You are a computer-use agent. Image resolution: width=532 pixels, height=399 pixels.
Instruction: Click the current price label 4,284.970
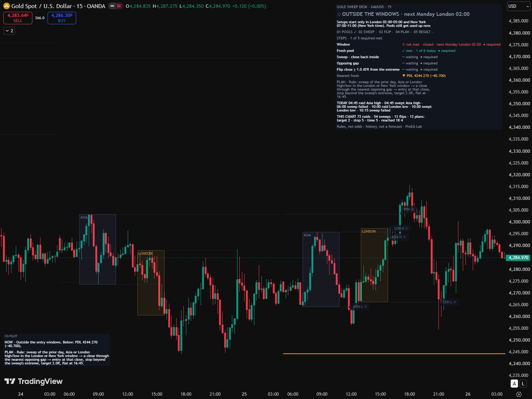coord(518,258)
